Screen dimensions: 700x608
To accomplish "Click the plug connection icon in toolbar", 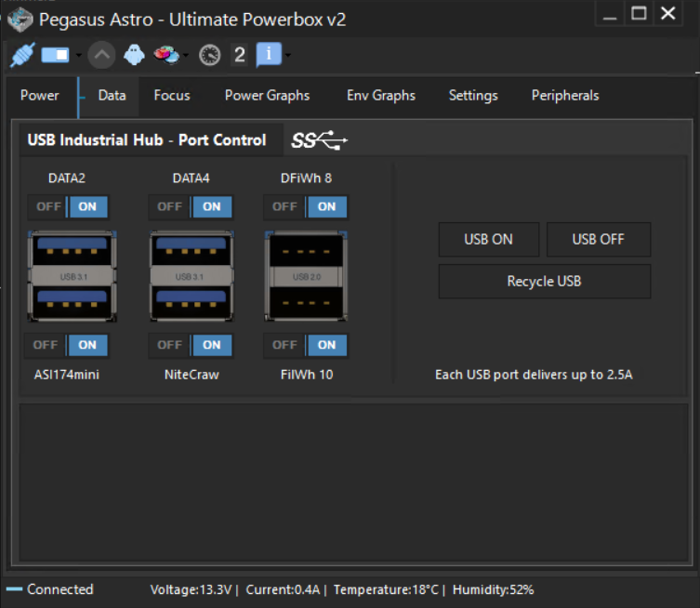I will click(21, 55).
